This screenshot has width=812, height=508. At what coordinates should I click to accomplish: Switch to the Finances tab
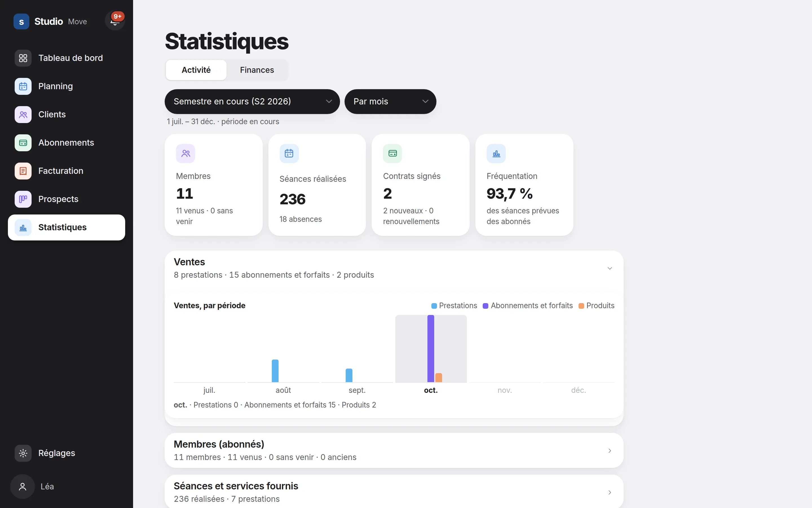[257, 70]
